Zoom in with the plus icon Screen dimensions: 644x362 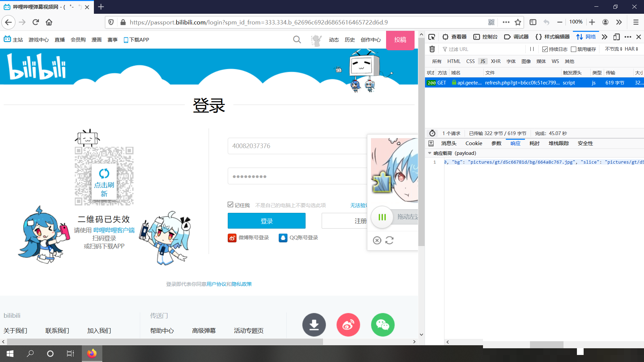(x=592, y=22)
